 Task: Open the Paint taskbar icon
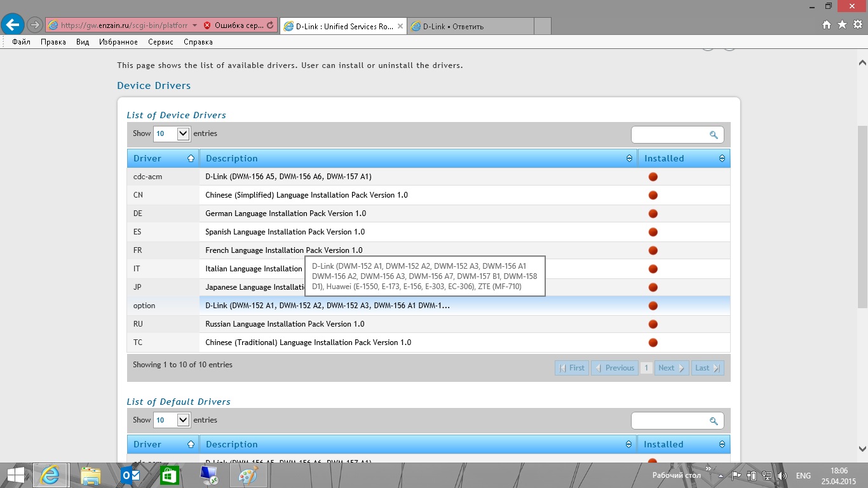248,475
